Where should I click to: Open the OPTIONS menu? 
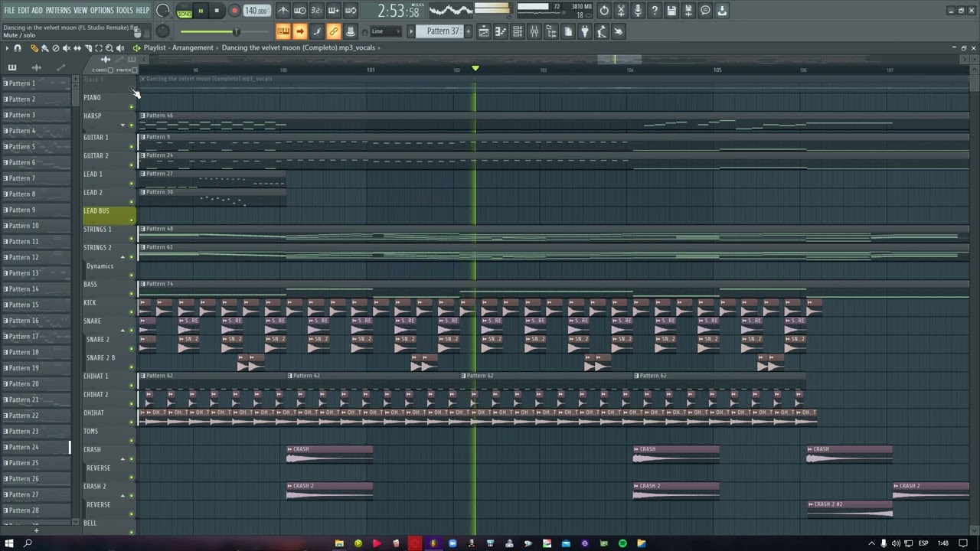click(x=102, y=11)
